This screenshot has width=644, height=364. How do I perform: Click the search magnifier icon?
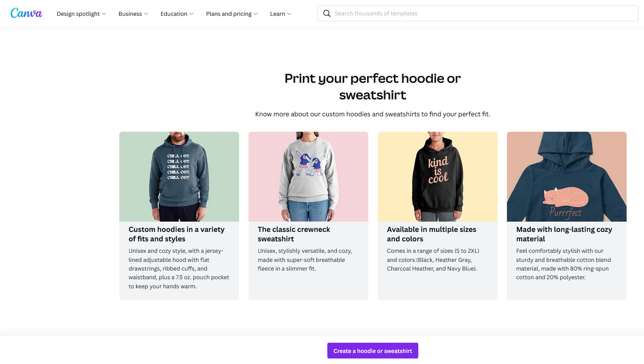tap(327, 13)
